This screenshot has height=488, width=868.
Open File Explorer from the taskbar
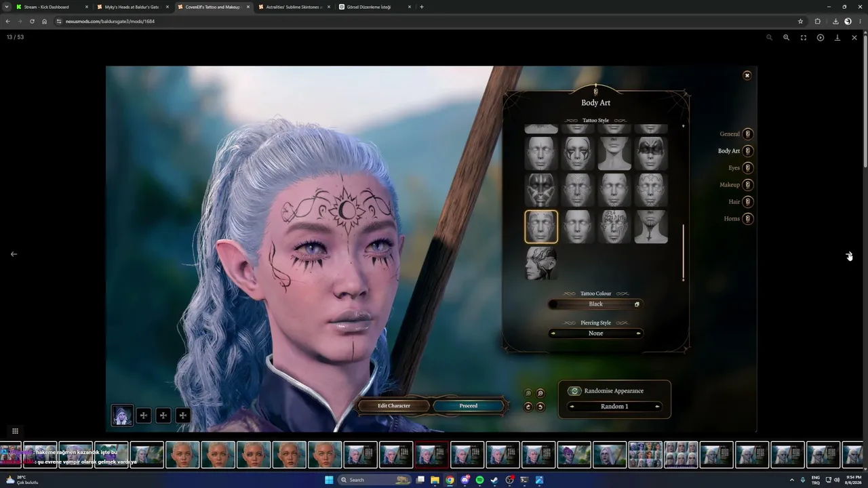pyautogui.click(x=435, y=480)
